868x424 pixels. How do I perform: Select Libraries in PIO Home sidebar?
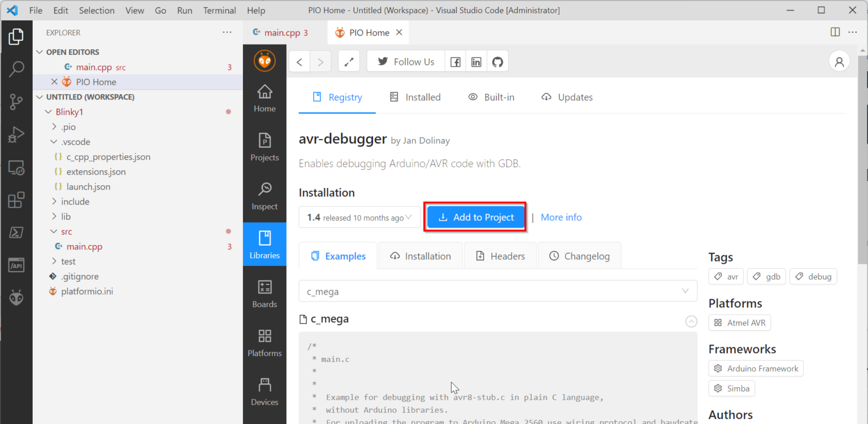coord(264,244)
